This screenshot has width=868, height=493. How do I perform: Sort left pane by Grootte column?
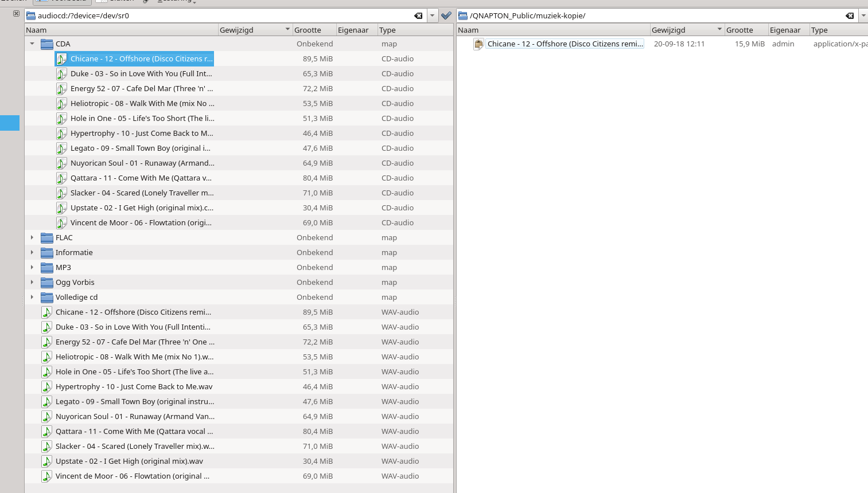tap(315, 30)
